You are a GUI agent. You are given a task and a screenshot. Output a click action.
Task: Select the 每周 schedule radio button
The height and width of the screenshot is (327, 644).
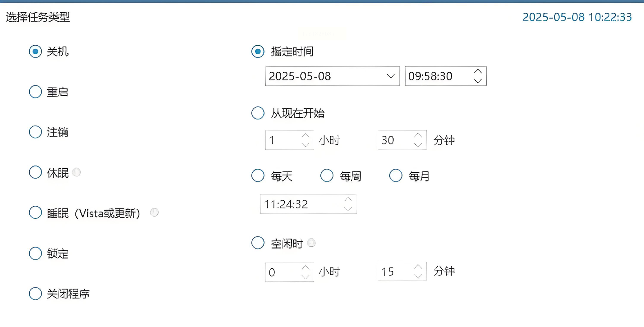point(327,176)
